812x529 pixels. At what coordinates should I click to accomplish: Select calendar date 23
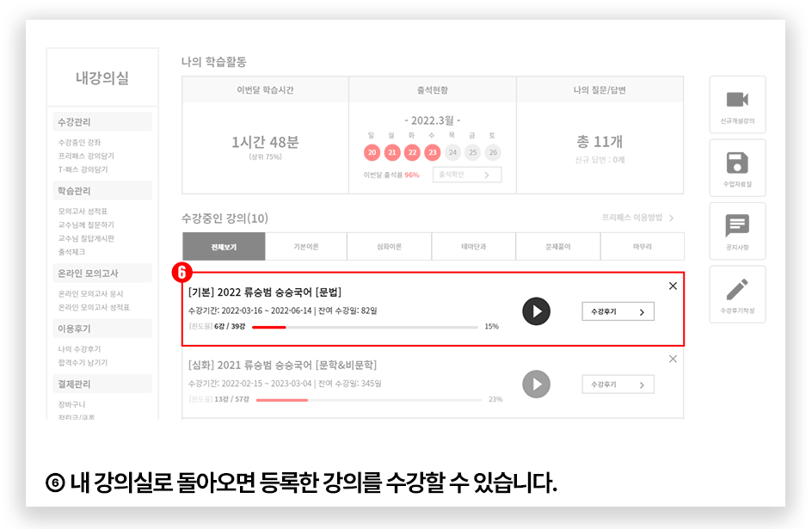pos(433,153)
